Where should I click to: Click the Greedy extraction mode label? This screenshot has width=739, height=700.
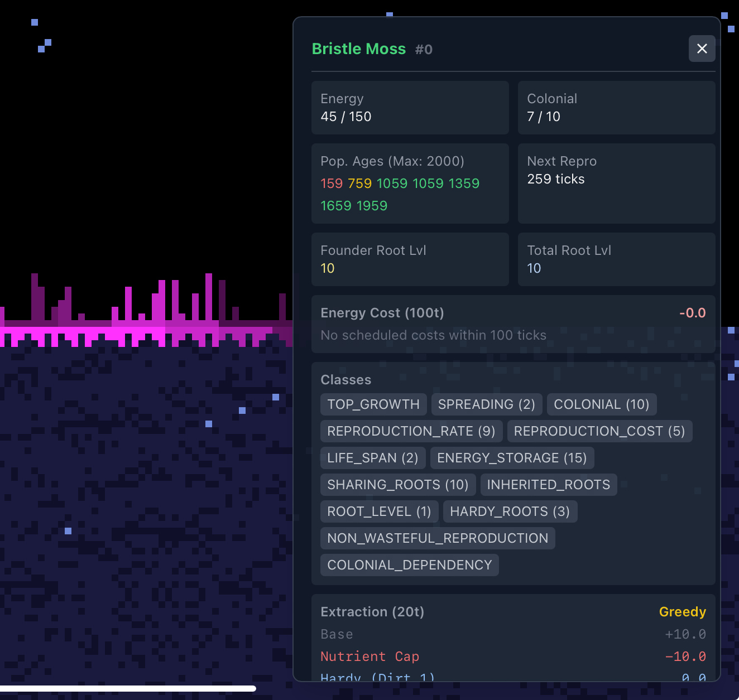tap(682, 612)
